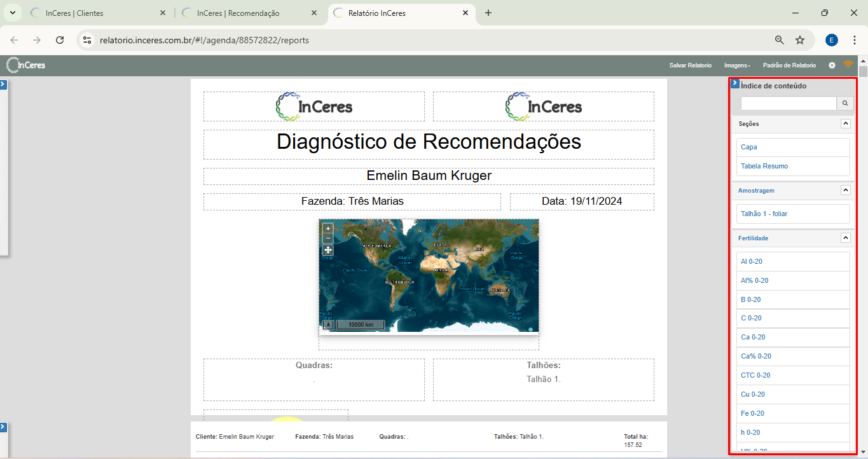Screen dimensions: 868x459
Task: Go to Capa section
Action: click(793, 147)
